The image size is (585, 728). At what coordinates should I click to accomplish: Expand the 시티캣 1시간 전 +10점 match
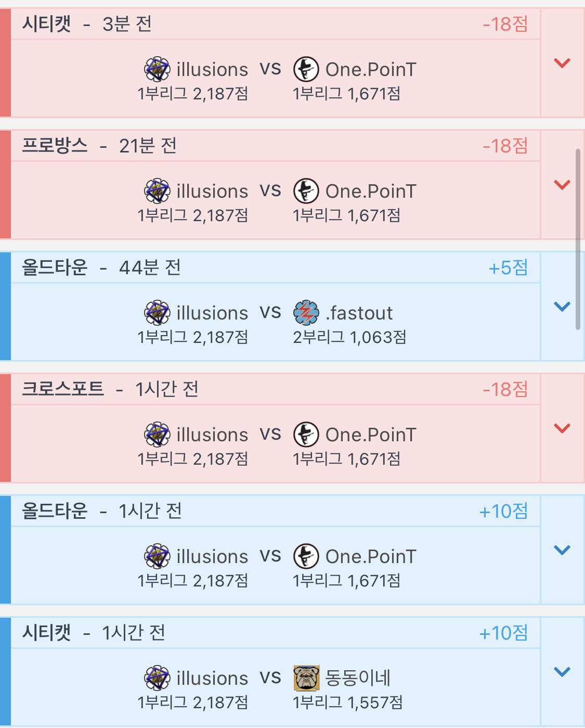(562, 672)
